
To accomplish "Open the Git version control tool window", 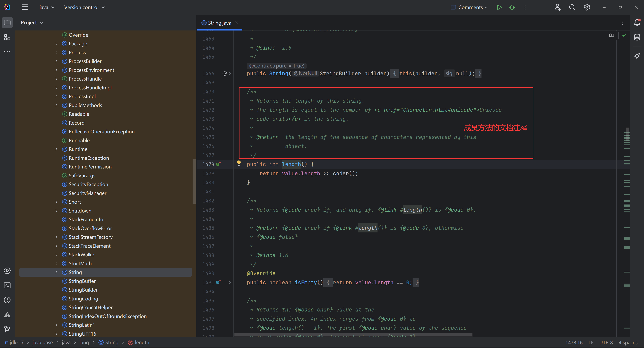I will [x=7, y=329].
